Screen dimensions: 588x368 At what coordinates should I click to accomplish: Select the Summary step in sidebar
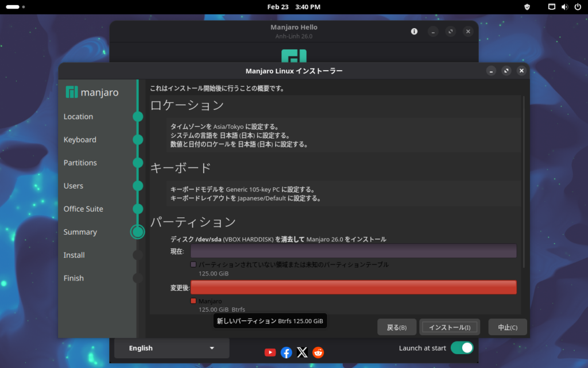(80, 232)
